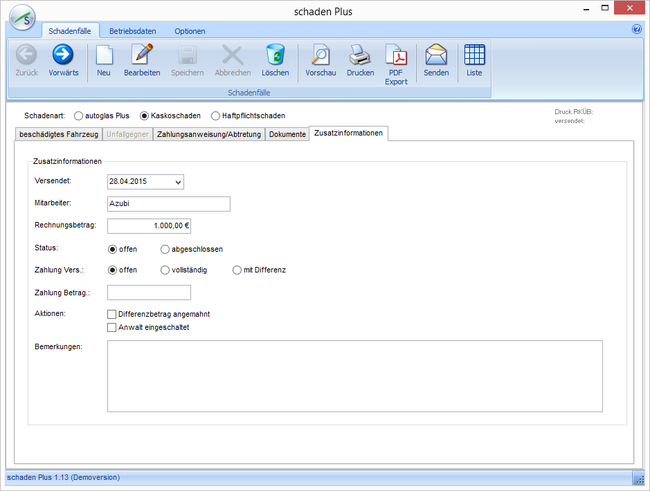Click the Zahlung Betrag input field
The width and height of the screenshot is (650, 491).
pos(148,292)
